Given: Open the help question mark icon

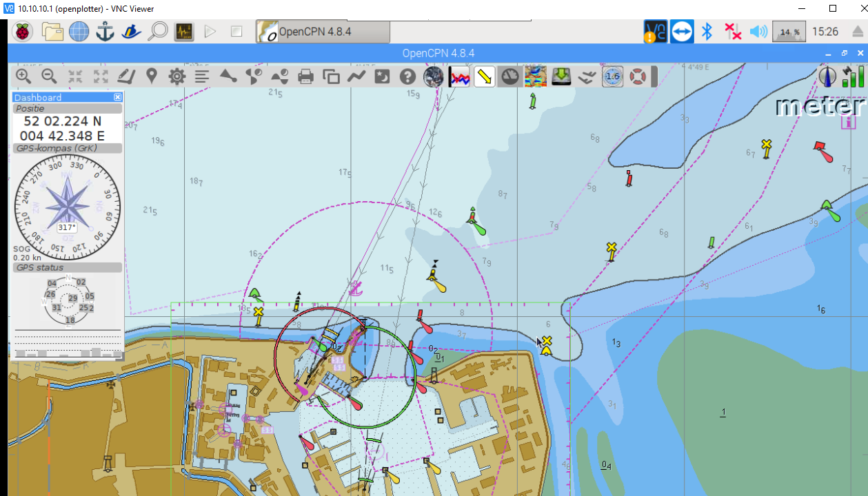Looking at the screenshot, I should [x=407, y=76].
